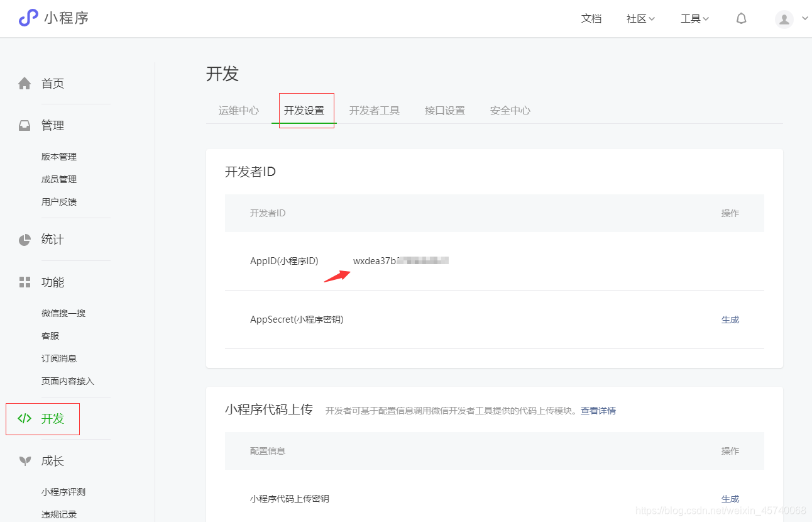Click the 小程序代码上传密钥 label
Image resolution: width=812 pixels, height=522 pixels.
click(290, 499)
